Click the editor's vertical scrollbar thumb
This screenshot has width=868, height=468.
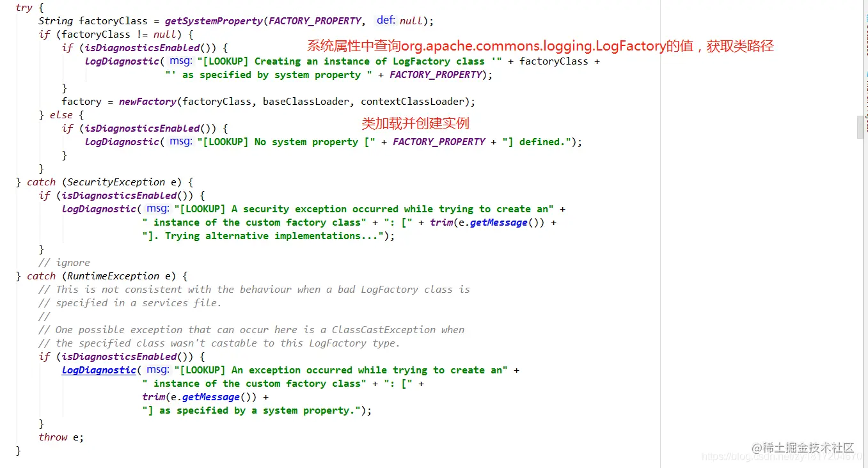(x=860, y=127)
